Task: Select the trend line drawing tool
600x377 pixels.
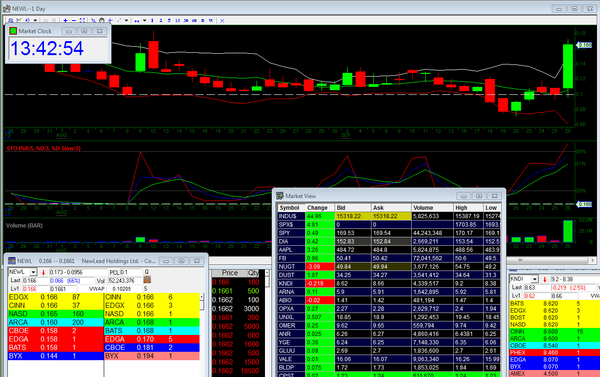Action: tap(119, 20)
